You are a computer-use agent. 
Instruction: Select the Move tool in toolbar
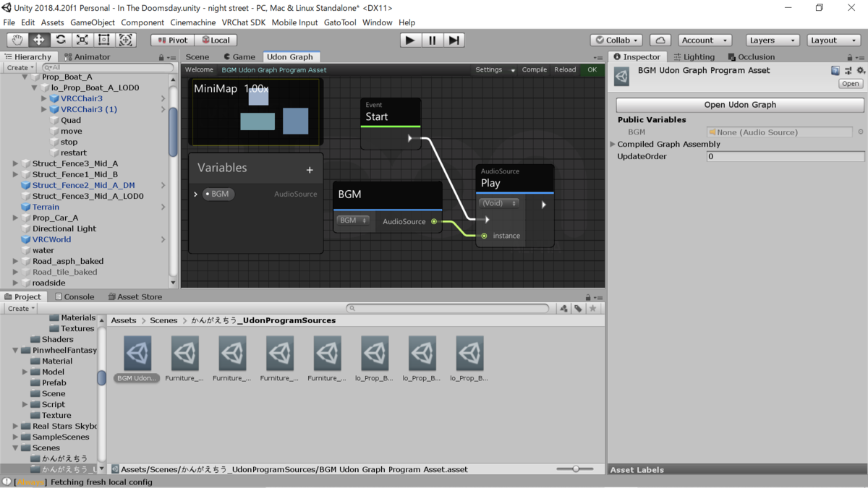click(39, 40)
